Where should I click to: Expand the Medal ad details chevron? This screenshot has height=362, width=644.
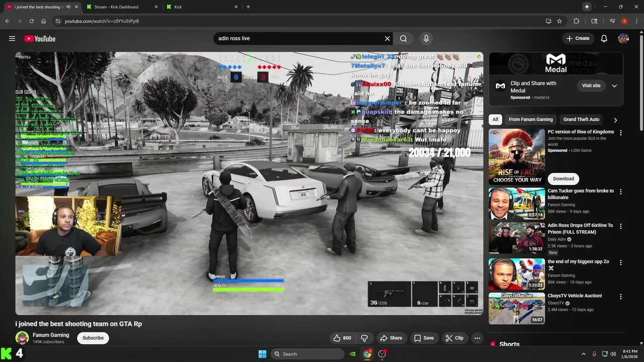[614, 86]
